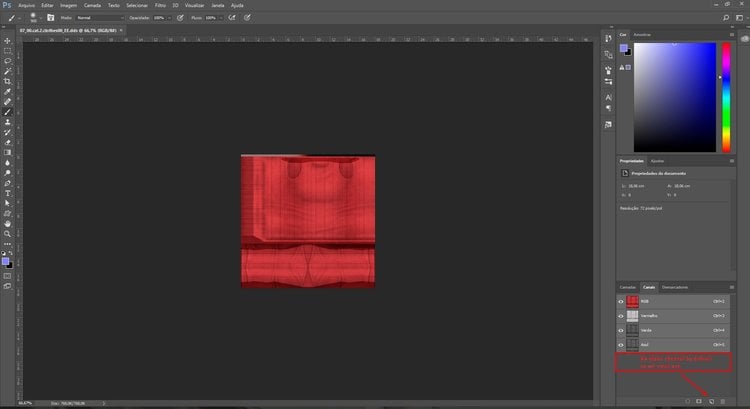Select the Clone Stamp tool

pos(7,122)
